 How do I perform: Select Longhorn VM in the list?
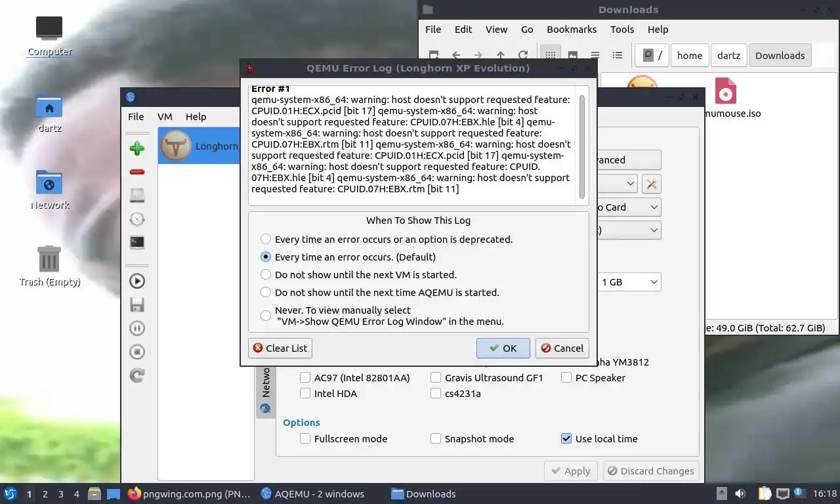[x=199, y=146]
